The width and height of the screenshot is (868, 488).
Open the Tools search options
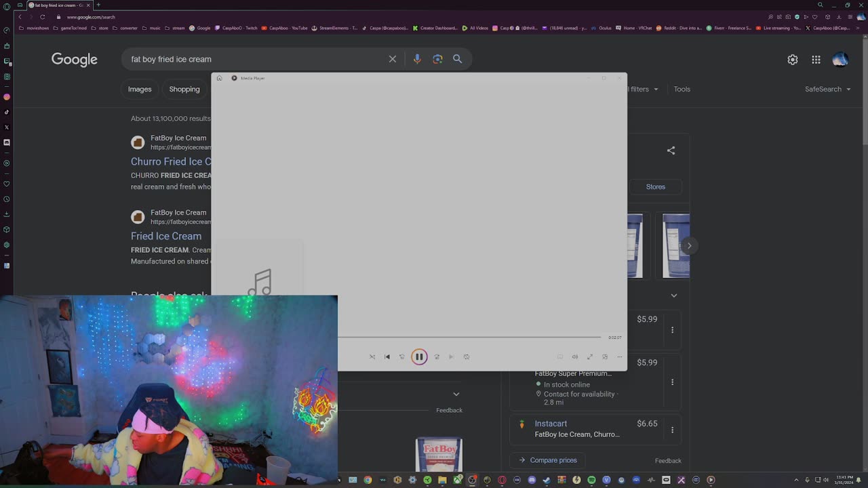682,89
